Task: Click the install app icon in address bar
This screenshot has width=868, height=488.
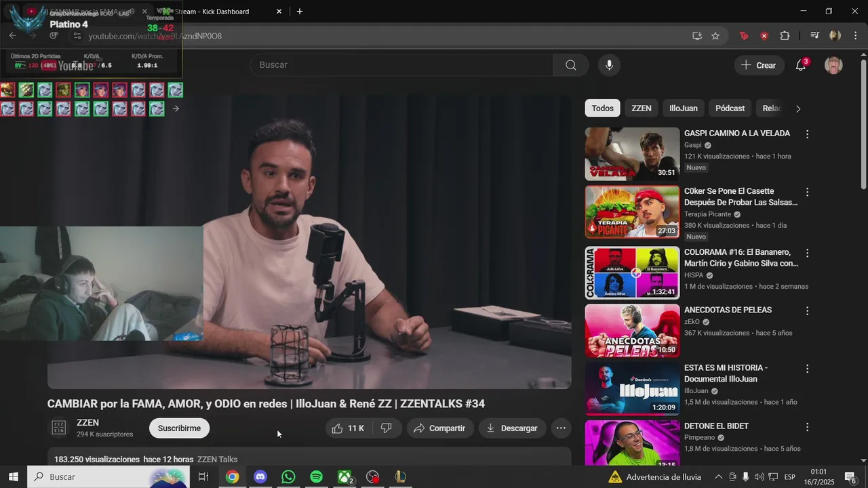Action: 697,36
